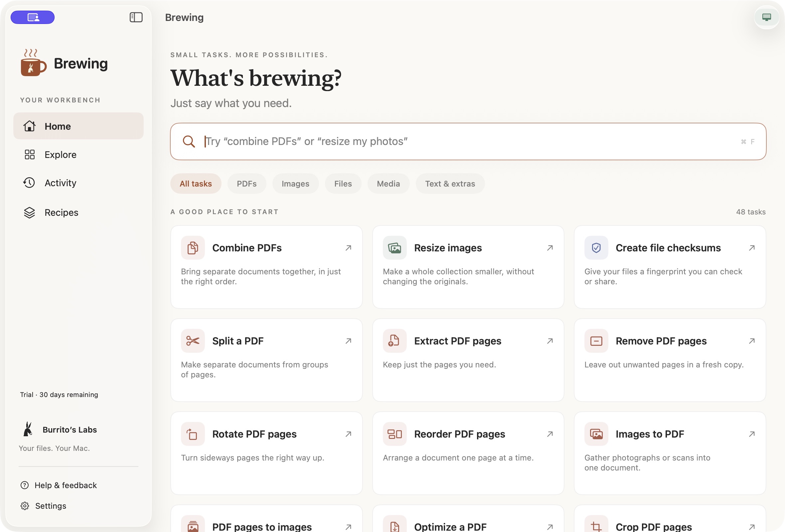Open Recipes in the sidebar
The image size is (785, 532).
tap(78, 212)
